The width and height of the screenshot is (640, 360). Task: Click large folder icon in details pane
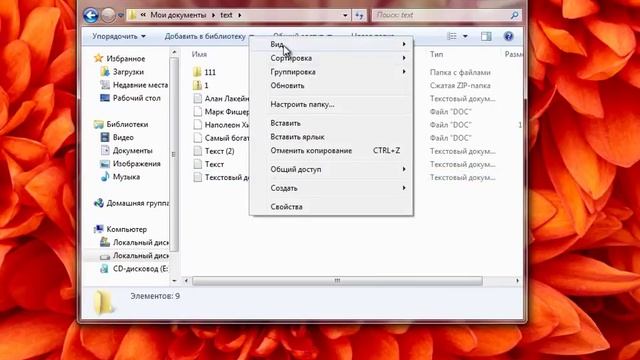[103, 302]
